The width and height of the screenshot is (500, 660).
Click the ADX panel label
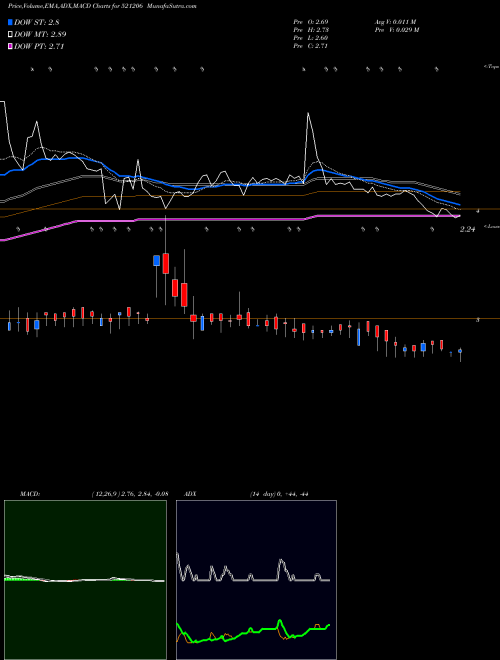[190, 494]
